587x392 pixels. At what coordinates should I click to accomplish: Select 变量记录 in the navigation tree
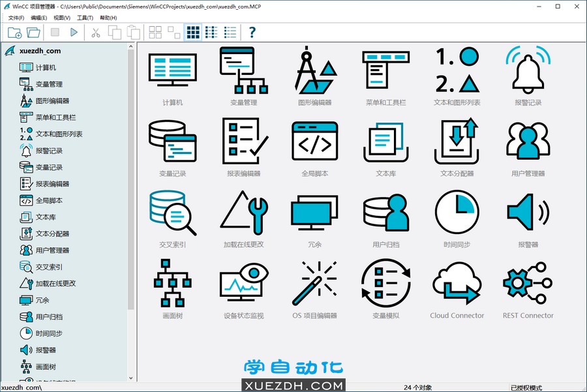coord(49,167)
